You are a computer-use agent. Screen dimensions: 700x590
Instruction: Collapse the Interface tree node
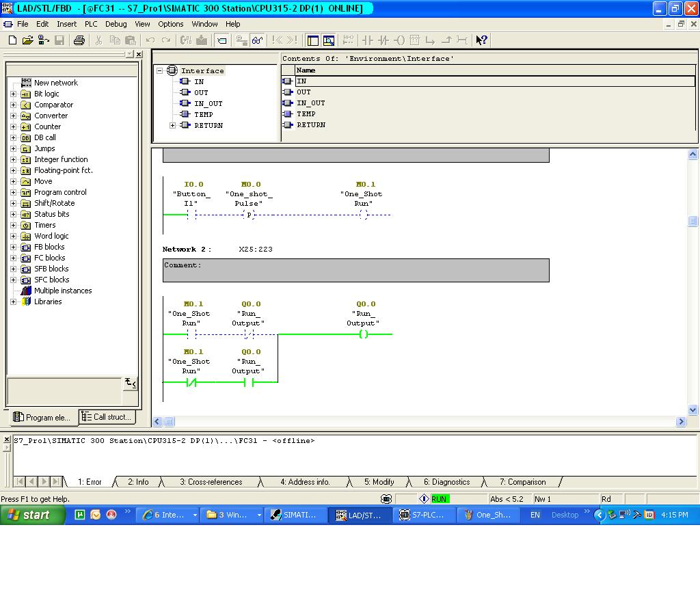point(158,70)
